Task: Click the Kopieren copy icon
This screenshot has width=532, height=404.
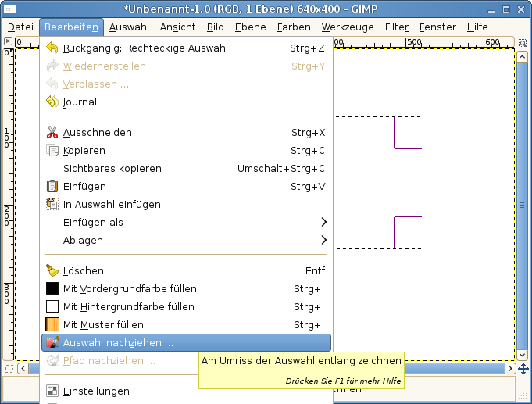Action: point(52,151)
